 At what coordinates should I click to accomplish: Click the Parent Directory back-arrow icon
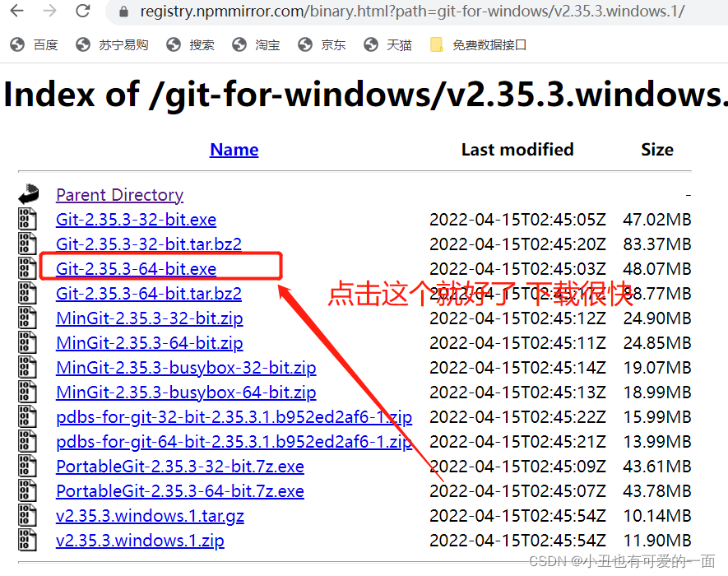pos(28,194)
